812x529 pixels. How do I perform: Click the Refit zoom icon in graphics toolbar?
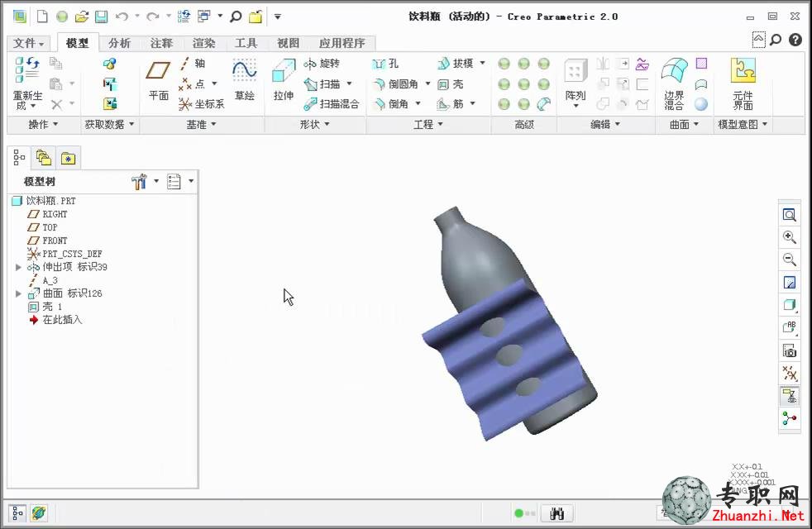tap(789, 215)
